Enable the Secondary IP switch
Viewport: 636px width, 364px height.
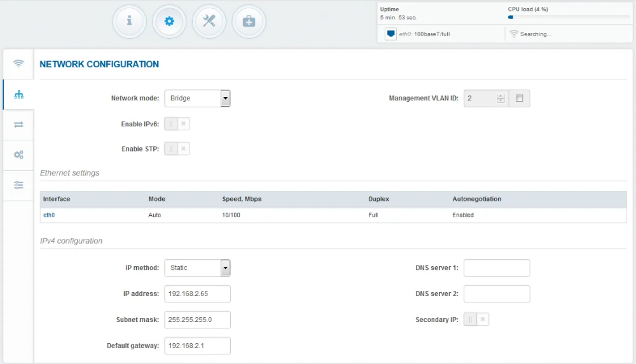(x=476, y=320)
